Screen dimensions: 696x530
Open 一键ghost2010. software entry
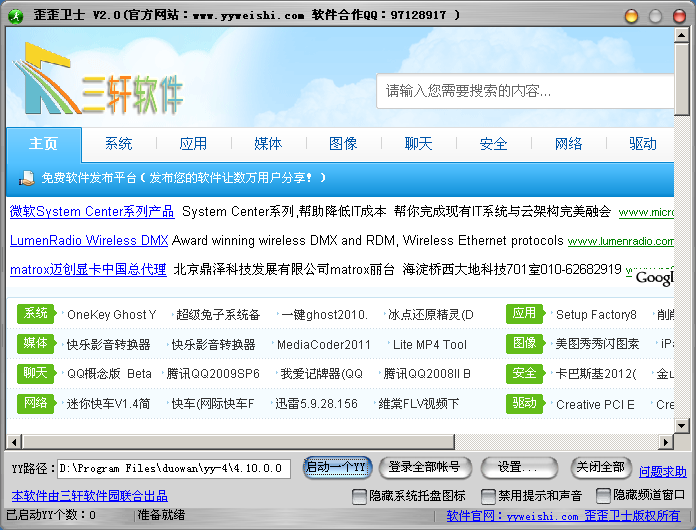click(324, 315)
